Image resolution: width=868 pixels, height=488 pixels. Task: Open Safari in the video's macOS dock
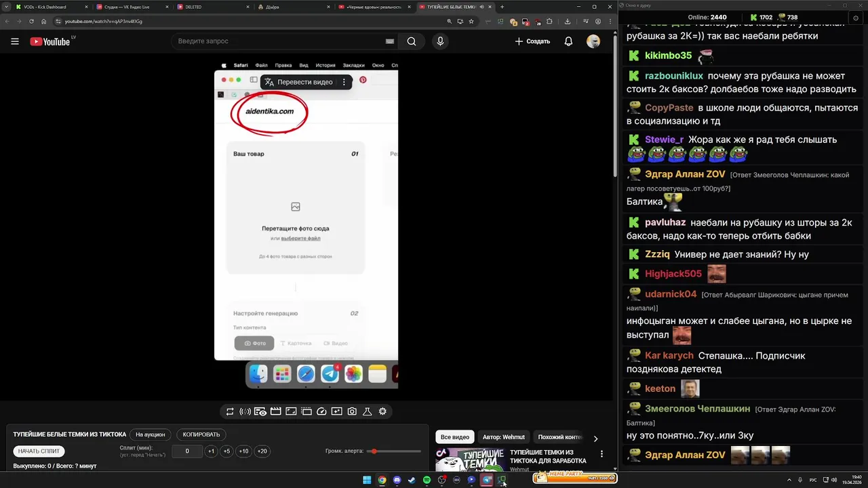[306, 373]
